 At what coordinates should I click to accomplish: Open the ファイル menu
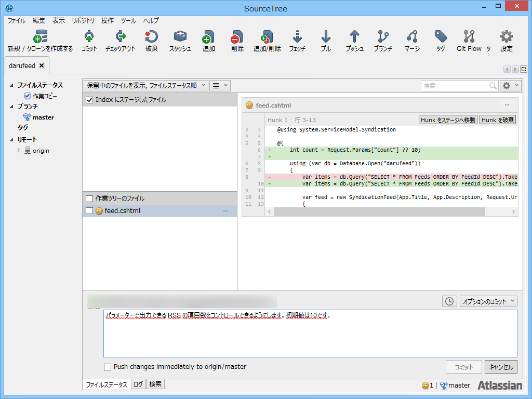[16, 21]
